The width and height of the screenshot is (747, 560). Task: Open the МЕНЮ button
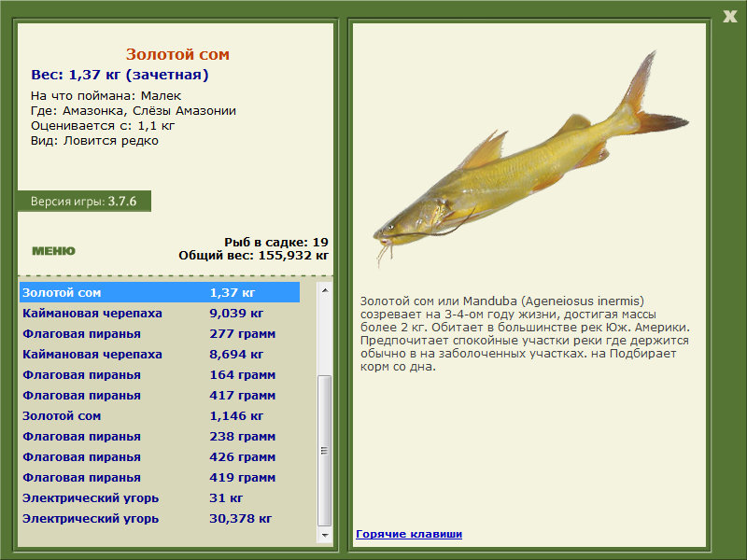pos(53,251)
